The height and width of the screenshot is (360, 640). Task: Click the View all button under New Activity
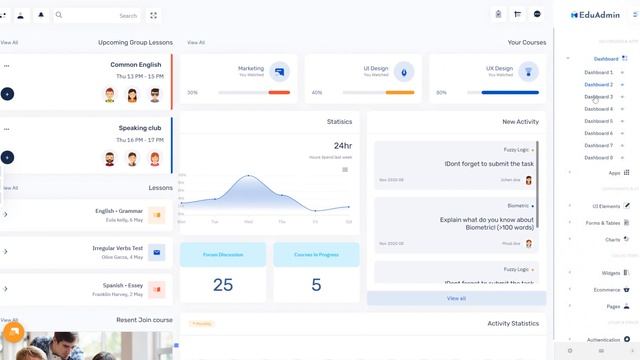tap(456, 298)
